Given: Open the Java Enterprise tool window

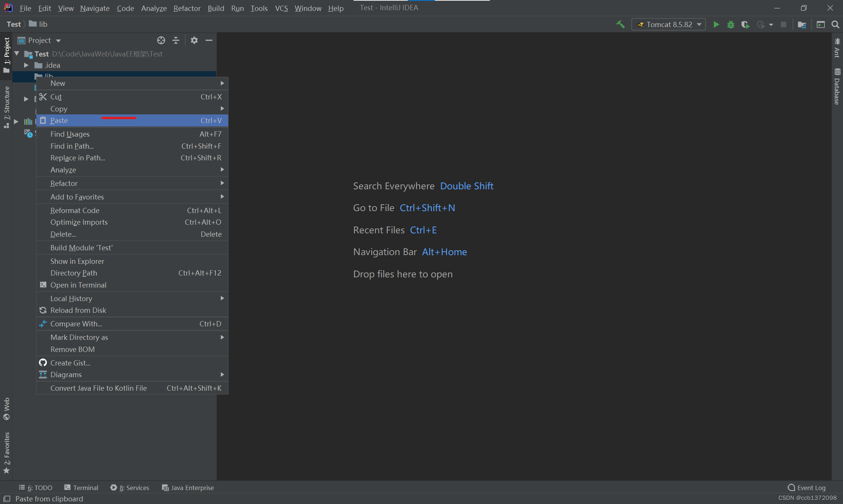Looking at the screenshot, I should (188, 487).
